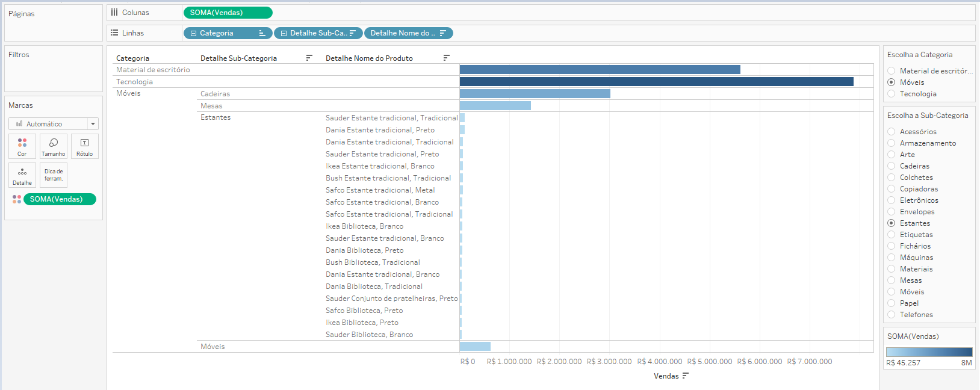
Task: Select Materiais sub-category radio
Action: pyautogui.click(x=892, y=269)
